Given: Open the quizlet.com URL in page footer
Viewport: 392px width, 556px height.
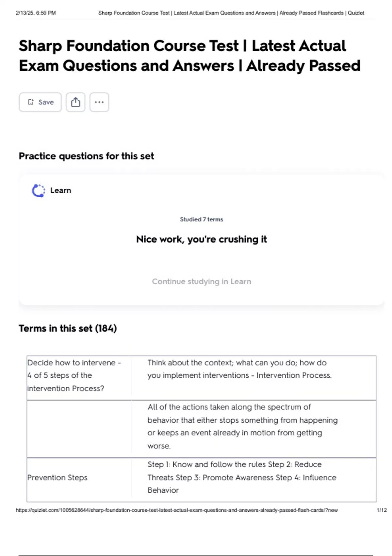Looking at the screenshot, I should [x=177, y=510].
